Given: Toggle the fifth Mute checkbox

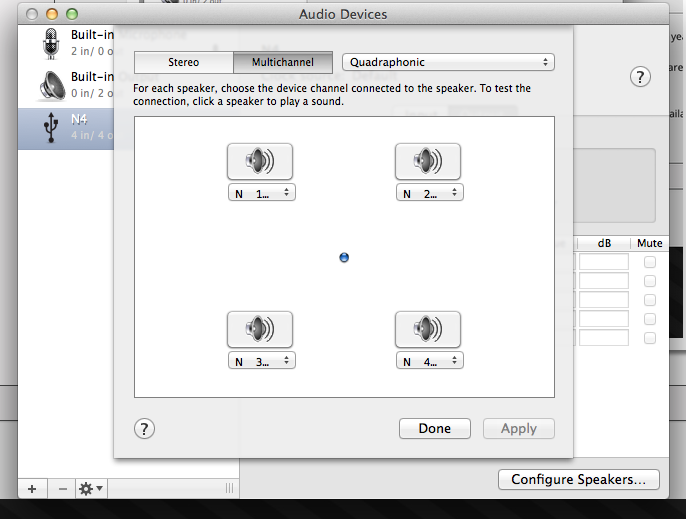Looking at the screenshot, I should (x=650, y=338).
